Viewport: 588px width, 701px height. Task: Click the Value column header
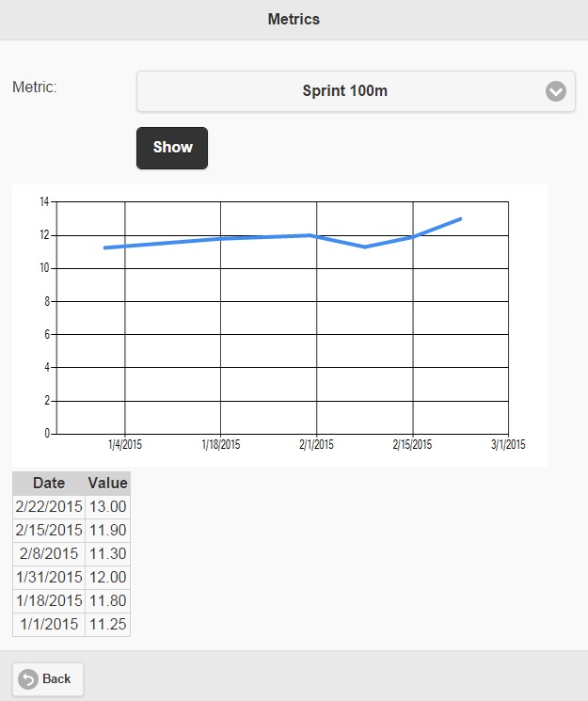(108, 484)
